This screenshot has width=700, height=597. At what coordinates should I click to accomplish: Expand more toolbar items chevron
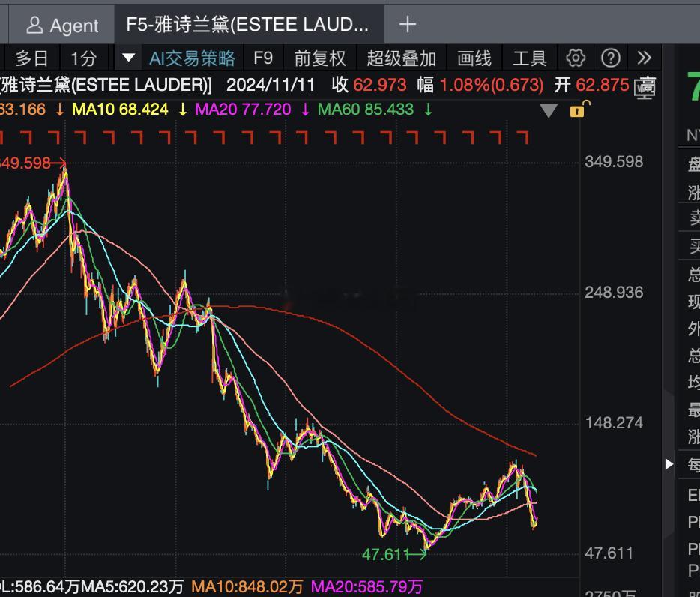(644, 58)
